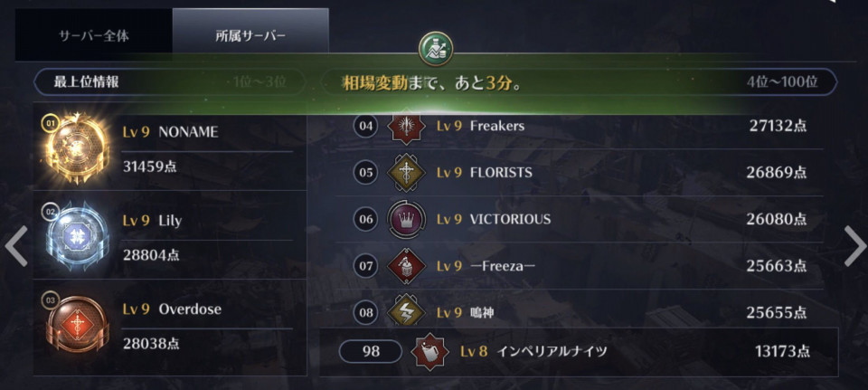The width and height of the screenshot is (868, 390).
Task: Tap the 相場変動 notification banner
Action: coord(432,84)
